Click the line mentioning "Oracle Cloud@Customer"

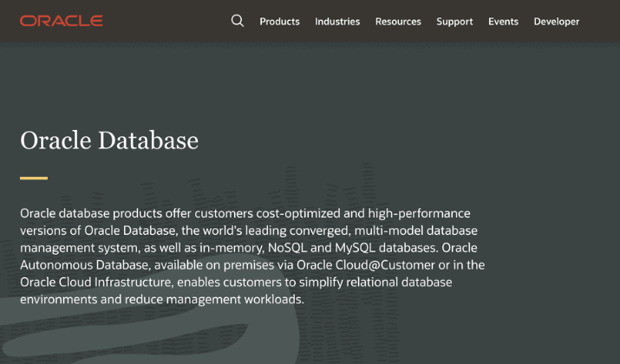(x=252, y=265)
